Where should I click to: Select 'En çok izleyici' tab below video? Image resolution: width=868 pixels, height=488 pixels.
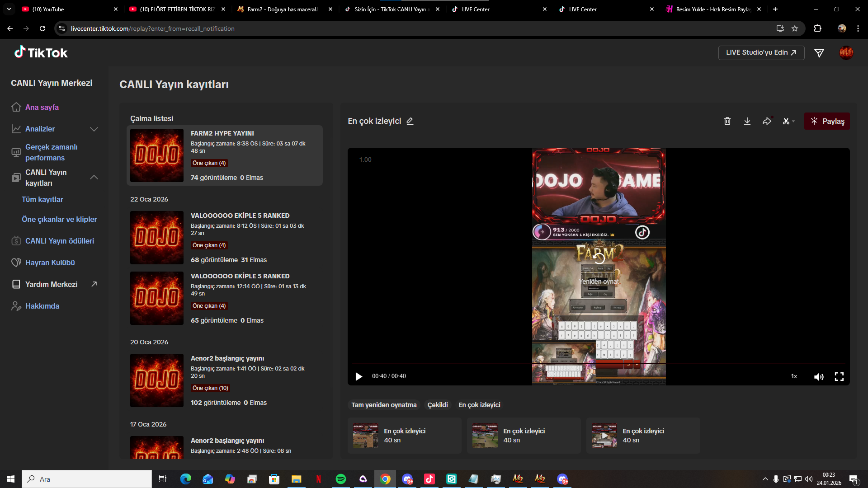[x=479, y=405]
